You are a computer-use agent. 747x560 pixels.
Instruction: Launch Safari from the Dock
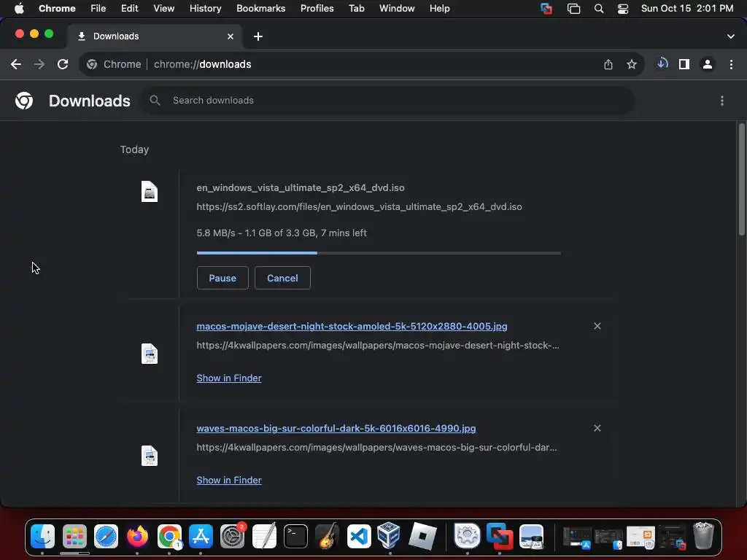[x=106, y=536]
